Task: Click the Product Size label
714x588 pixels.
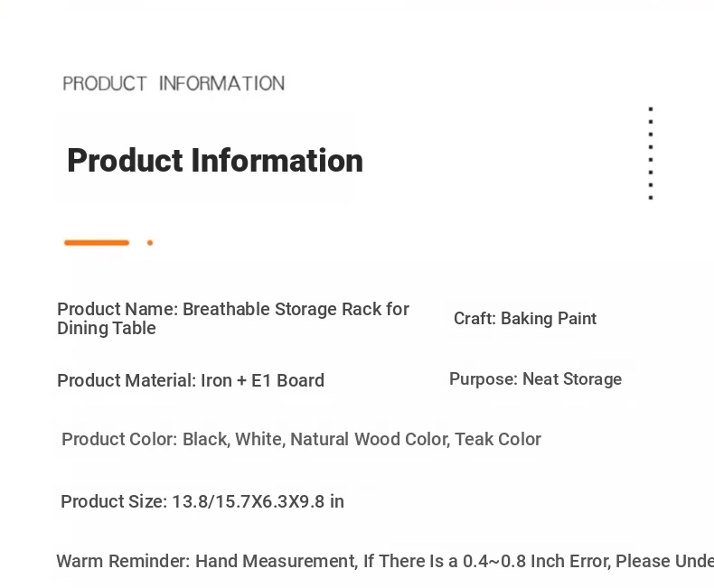Action: pos(114,501)
